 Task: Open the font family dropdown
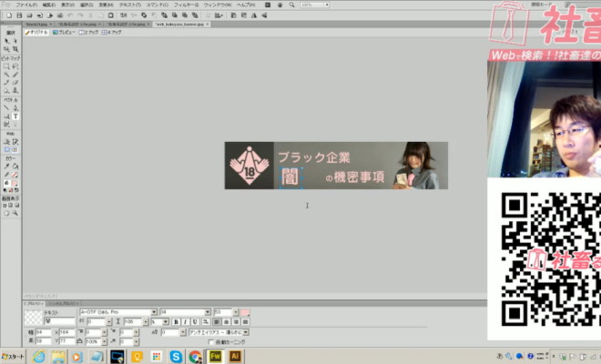click(x=154, y=312)
